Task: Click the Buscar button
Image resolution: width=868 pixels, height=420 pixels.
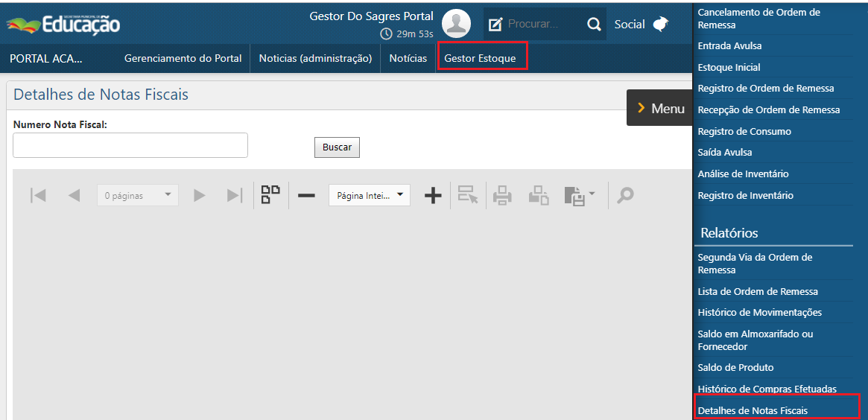Action: tap(337, 147)
